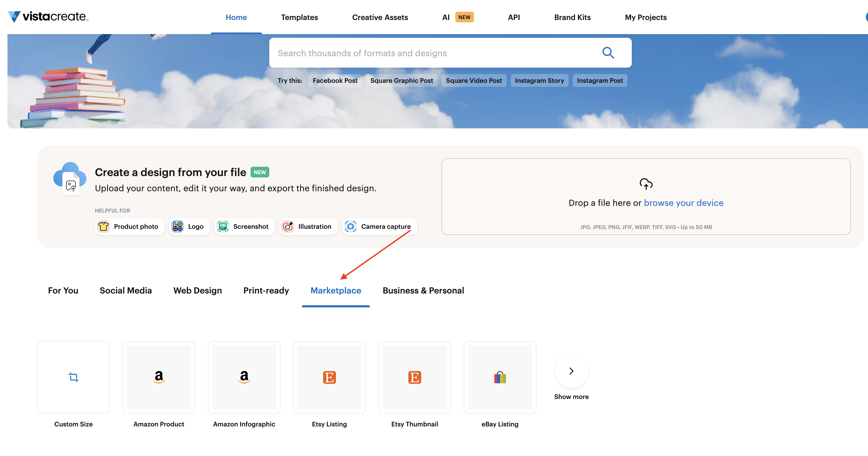Screen dimensions: 868x456
Task: Try the Square Graphic Post suggestion
Action: (x=402, y=80)
